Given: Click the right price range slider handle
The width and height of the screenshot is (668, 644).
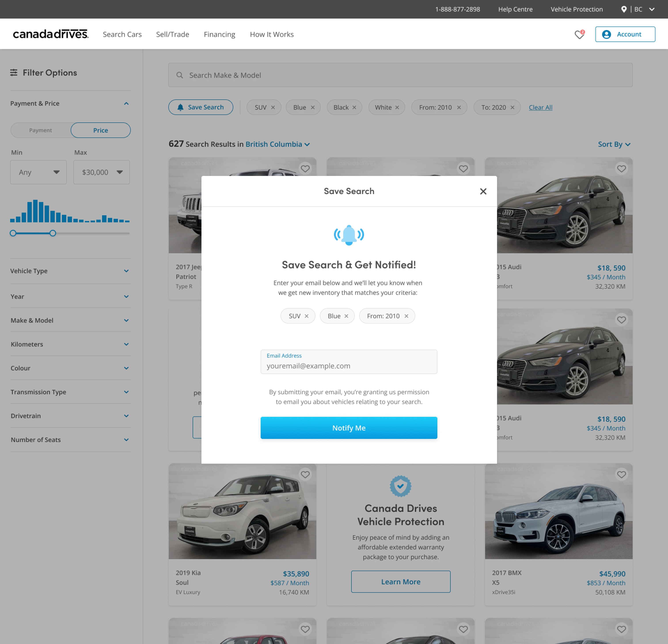Looking at the screenshot, I should pyautogui.click(x=53, y=233).
